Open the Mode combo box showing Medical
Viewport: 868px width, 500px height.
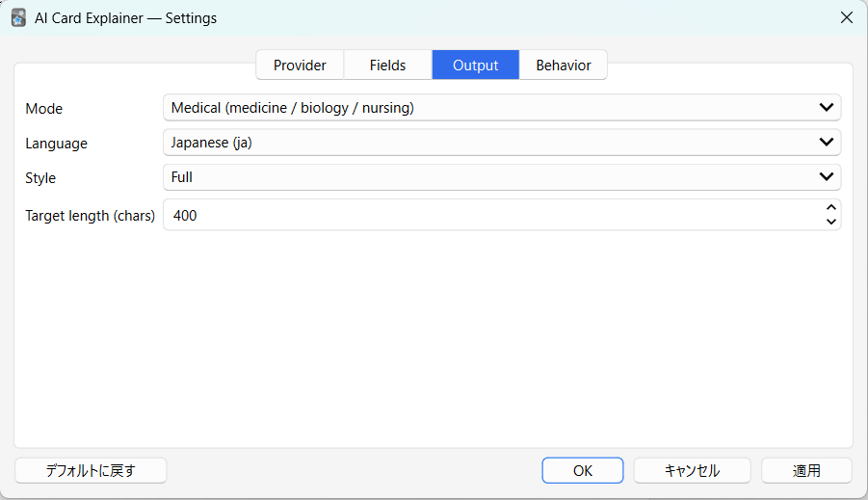[x=482, y=108]
